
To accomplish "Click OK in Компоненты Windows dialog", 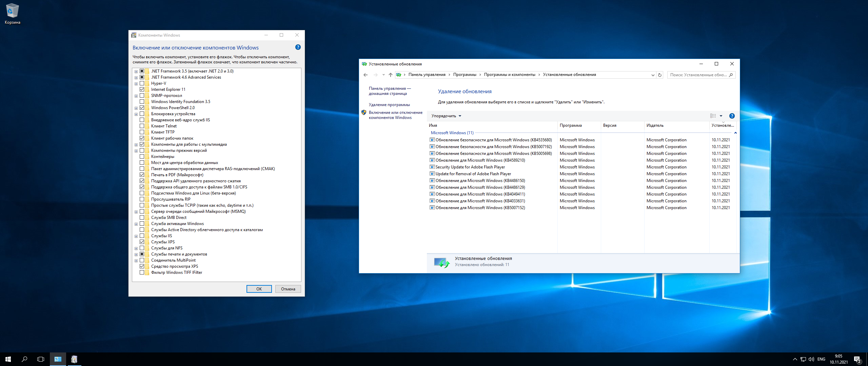I will (x=259, y=289).
